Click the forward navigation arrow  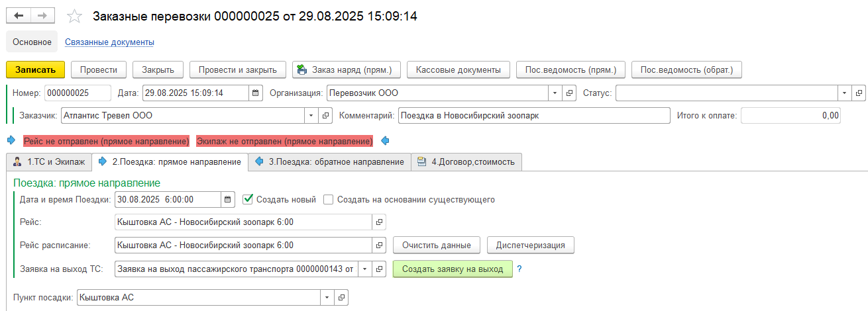tap(42, 15)
